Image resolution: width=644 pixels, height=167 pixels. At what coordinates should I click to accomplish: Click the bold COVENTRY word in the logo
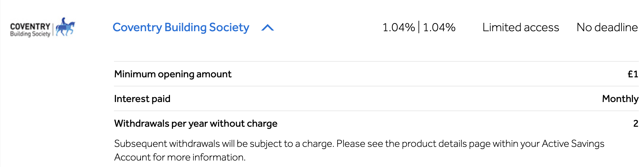tap(30, 26)
